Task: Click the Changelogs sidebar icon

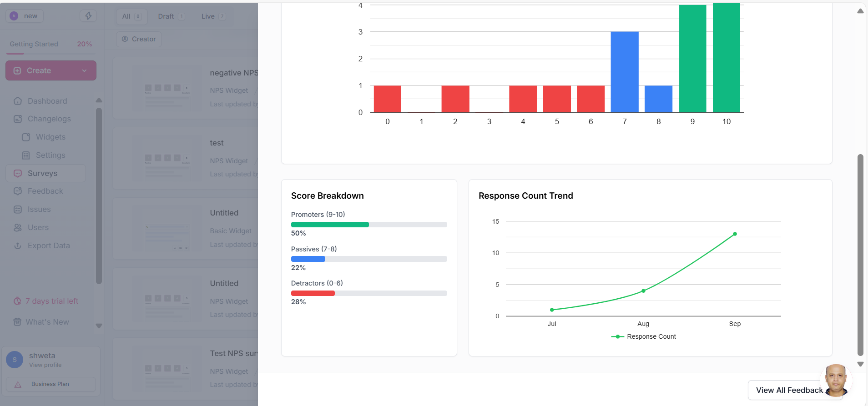Action: pyautogui.click(x=18, y=119)
